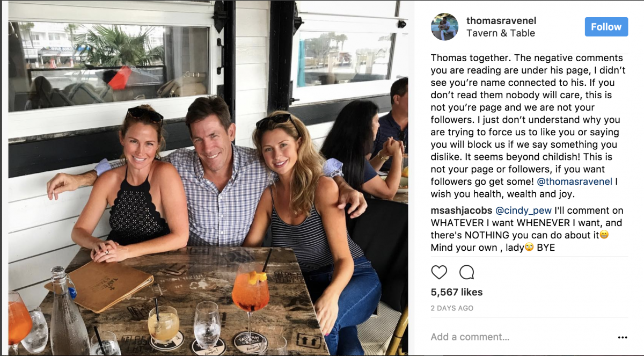Click the blue Follow button

coord(606,27)
